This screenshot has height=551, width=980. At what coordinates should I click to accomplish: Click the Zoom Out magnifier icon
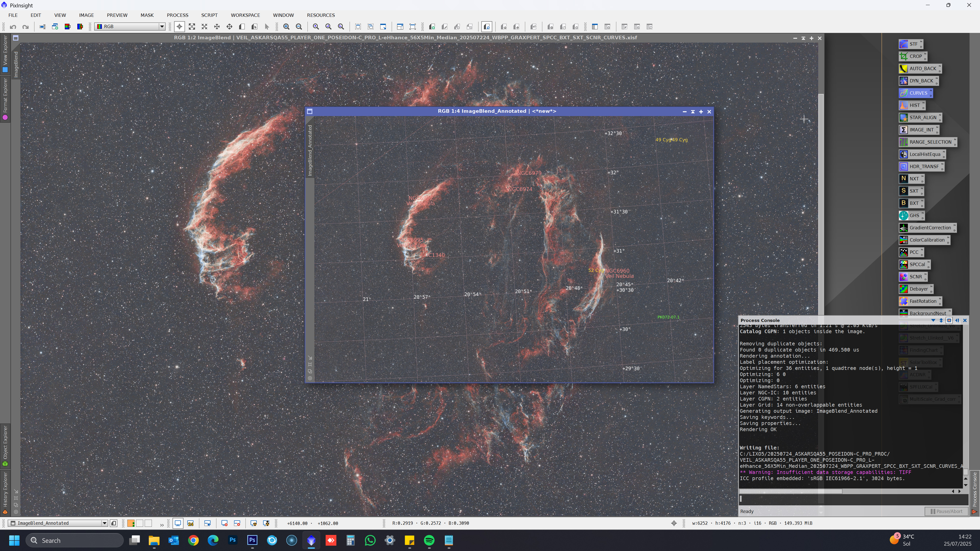(x=299, y=27)
